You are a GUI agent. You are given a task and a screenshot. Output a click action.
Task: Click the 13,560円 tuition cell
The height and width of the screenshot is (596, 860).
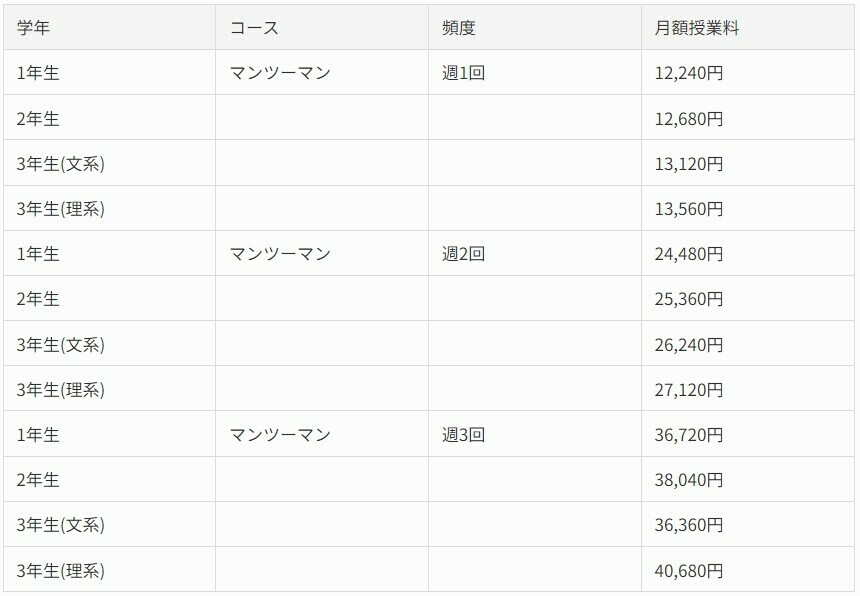[748, 208]
